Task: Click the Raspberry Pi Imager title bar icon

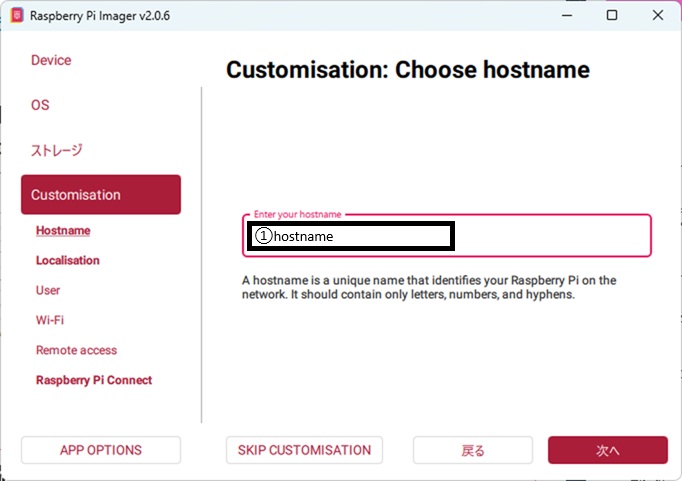Action: pyautogui.click(x=16, y=15)
